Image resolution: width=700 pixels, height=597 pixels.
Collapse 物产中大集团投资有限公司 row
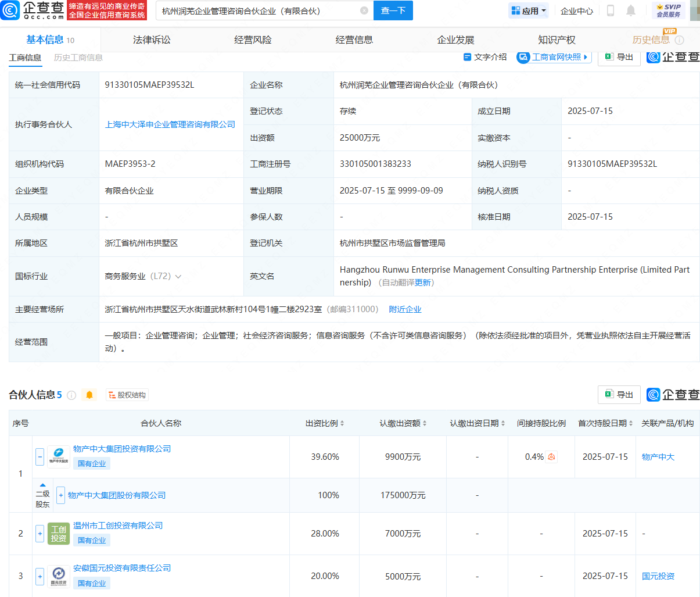pos(40,456)
